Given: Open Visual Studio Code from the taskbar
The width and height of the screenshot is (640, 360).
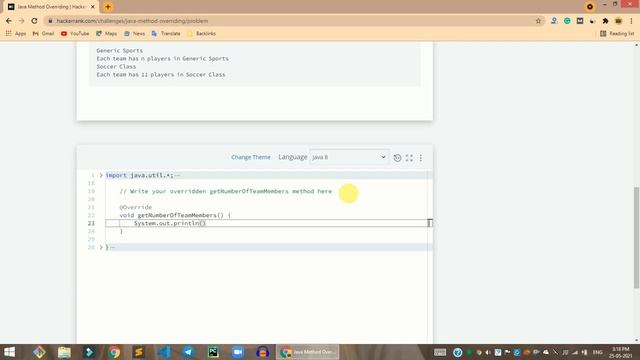Looking at the screenshot, I should (164, 352).
